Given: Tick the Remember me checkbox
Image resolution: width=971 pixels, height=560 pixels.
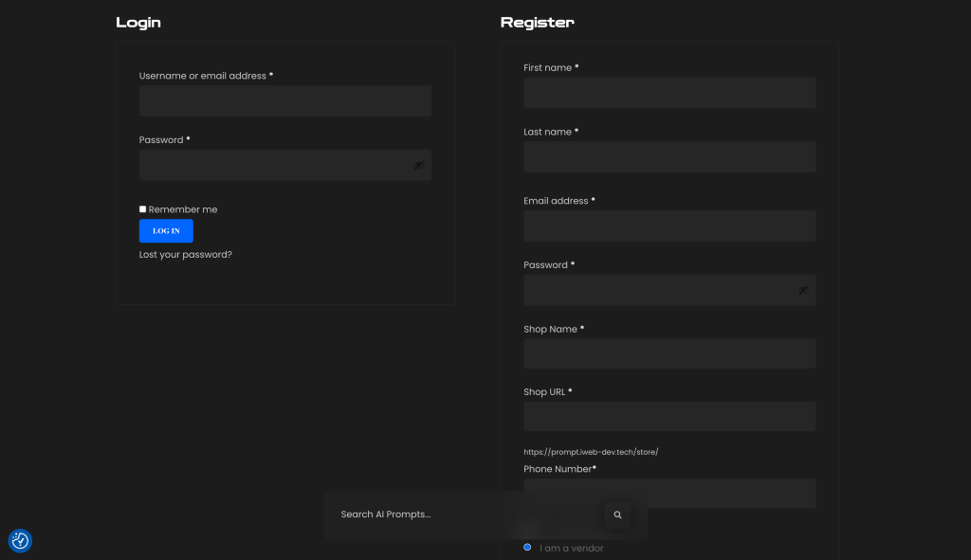Looking at the screenshot, I should (143, 209).
